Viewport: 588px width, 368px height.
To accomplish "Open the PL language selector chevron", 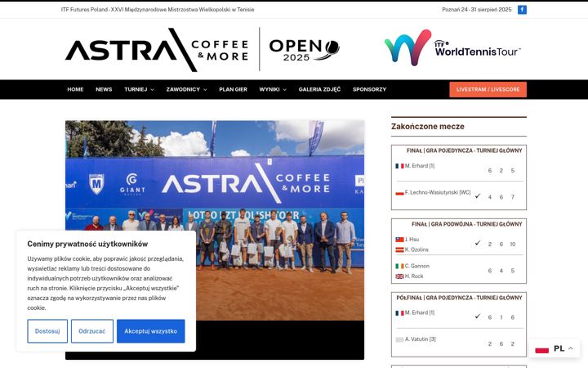I will click(571, 348).
